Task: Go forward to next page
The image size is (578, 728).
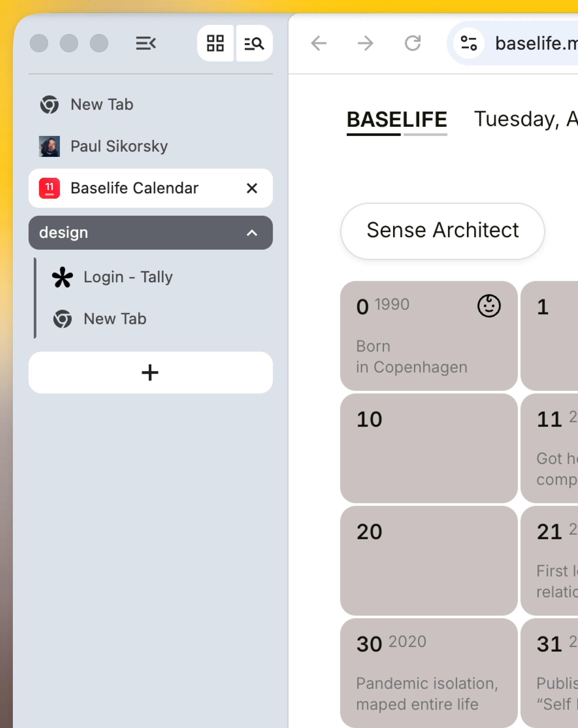Action: pos(365,43)
